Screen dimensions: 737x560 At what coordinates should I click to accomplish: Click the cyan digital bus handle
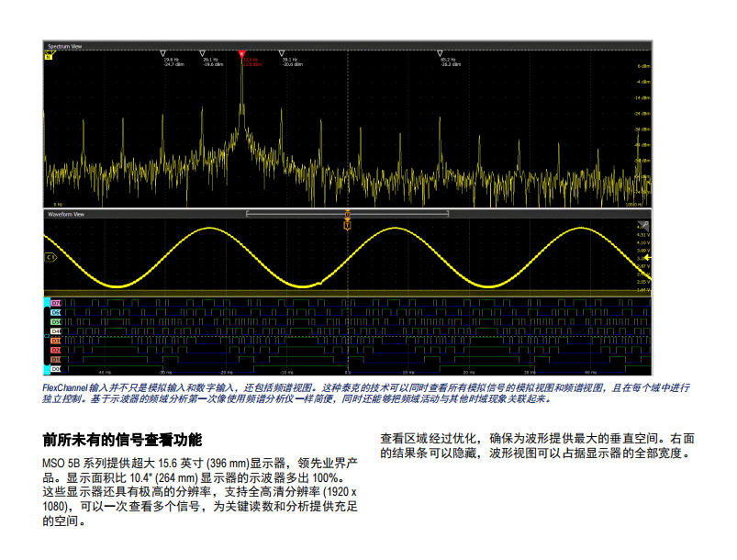[47, 336]
